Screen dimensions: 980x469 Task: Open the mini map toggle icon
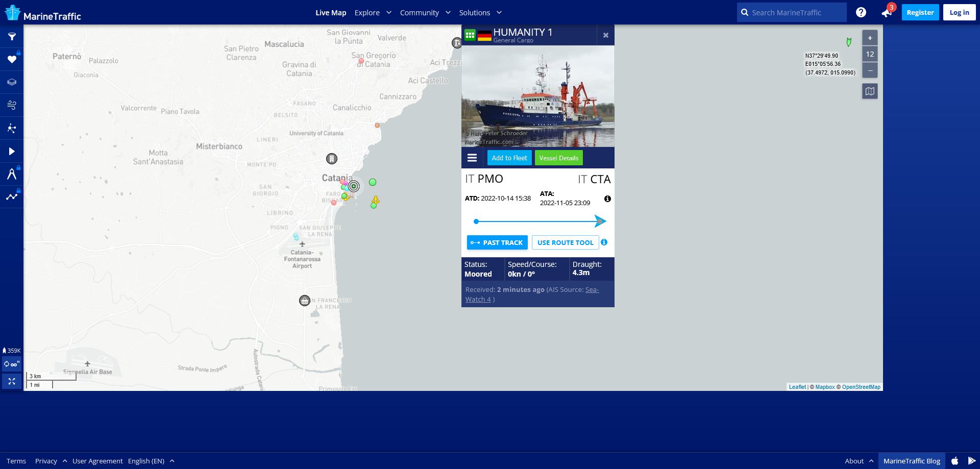(870, 91)
